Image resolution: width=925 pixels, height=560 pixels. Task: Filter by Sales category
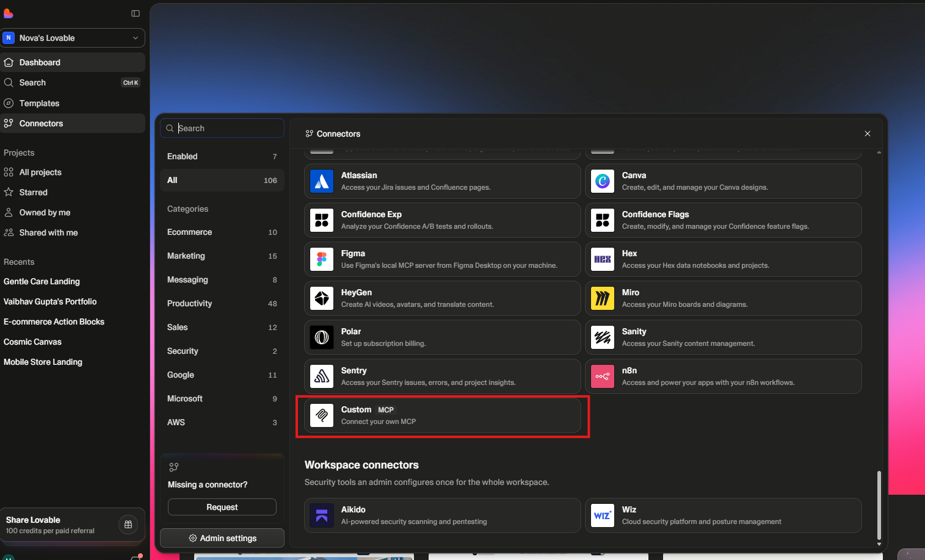coord(222,327)
